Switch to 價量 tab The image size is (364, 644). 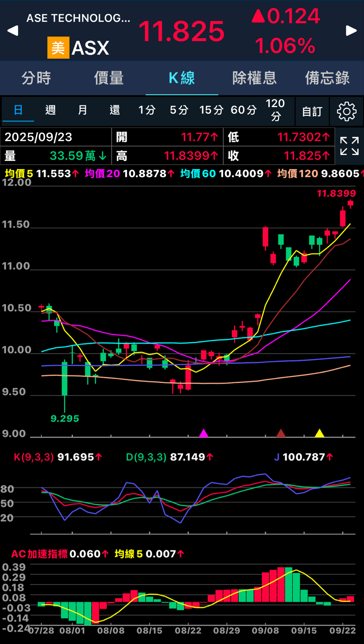coord(109,78)
